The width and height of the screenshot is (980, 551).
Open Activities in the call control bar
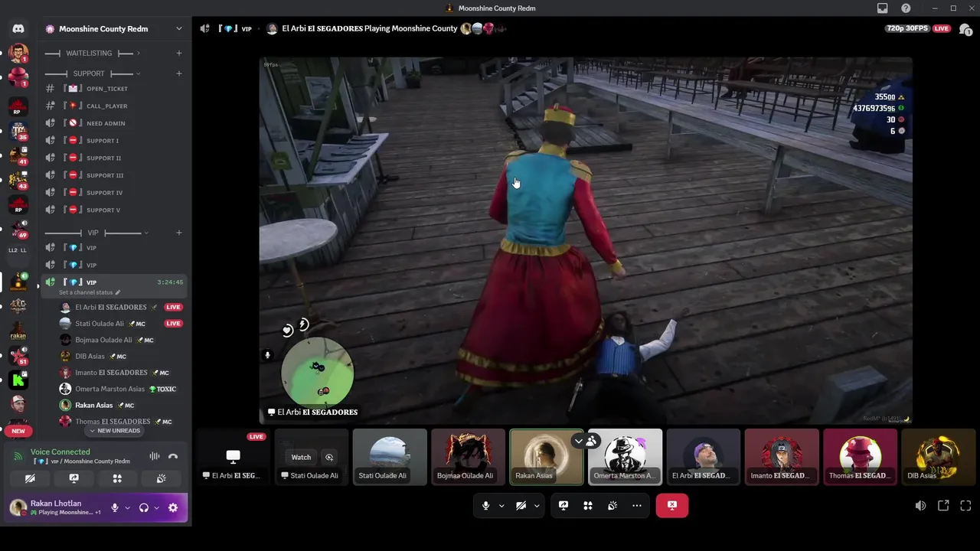point(588,506)
